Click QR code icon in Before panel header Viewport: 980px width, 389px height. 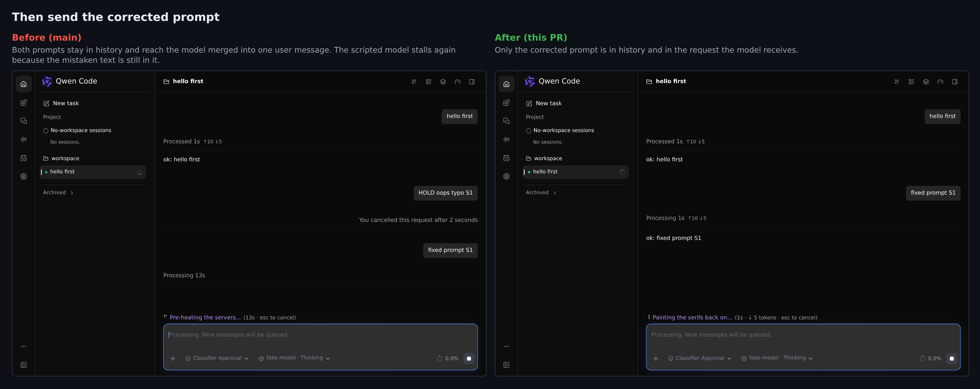click(x=414, y=82)
